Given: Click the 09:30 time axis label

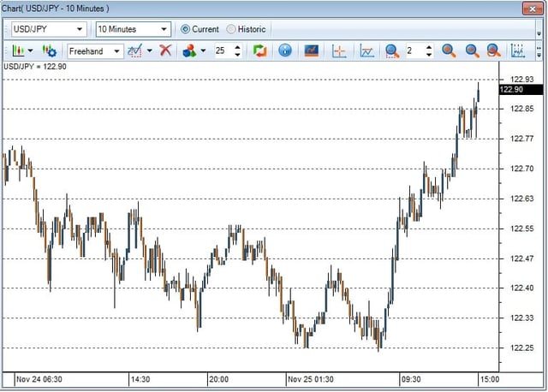Looking at the screenshot, I should 411,379.
